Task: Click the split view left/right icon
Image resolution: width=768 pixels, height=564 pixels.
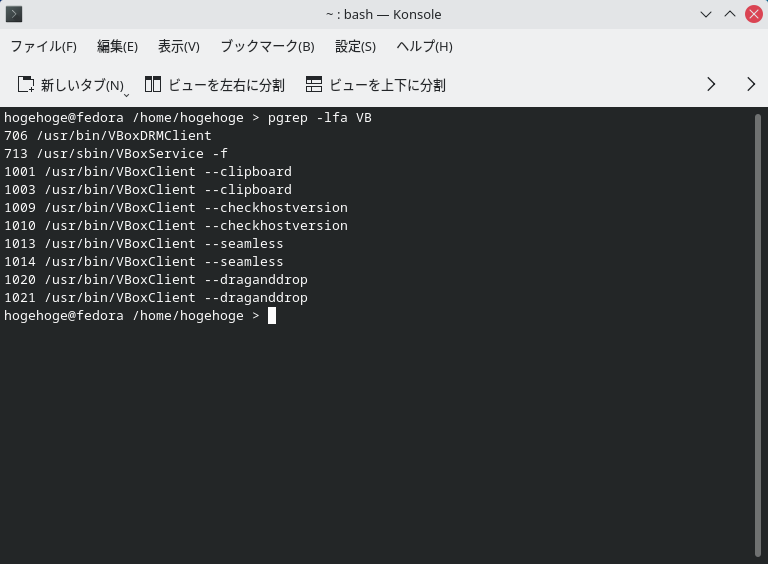Action: point(153,84)
